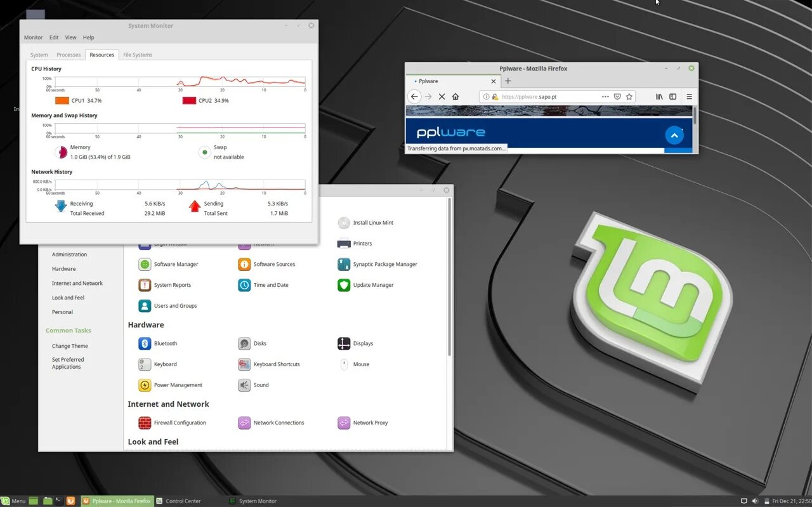Open Keyboard settings

[157, 364]
